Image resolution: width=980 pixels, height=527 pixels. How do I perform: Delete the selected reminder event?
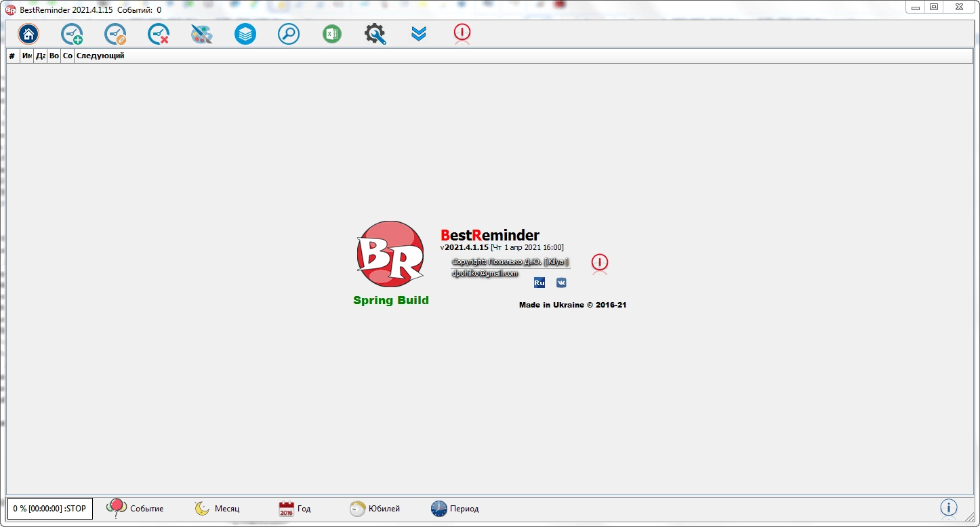click(x=159, y=34)
